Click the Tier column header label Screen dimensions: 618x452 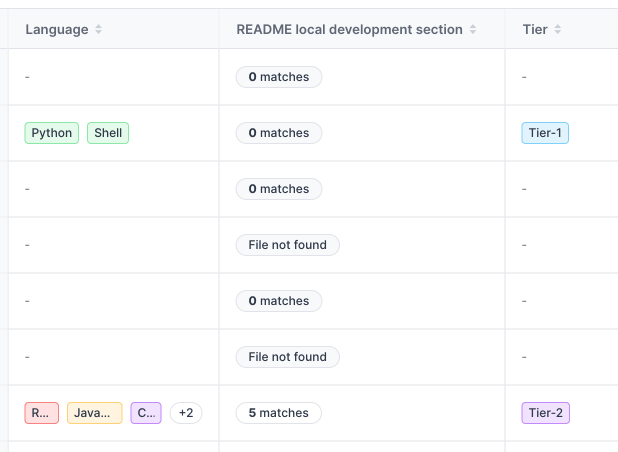coord(535,30)
